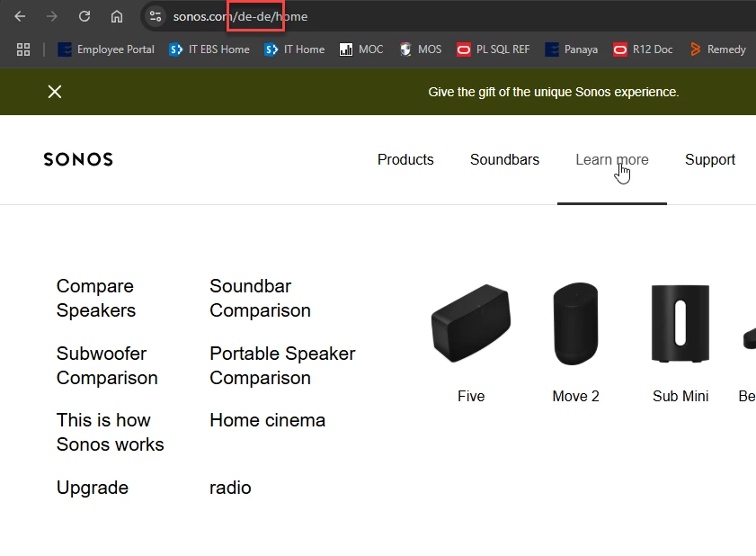This screenshot has height=556, width=756.
Task: Open the Employee Portal bookmark
Action: (106, 49)
